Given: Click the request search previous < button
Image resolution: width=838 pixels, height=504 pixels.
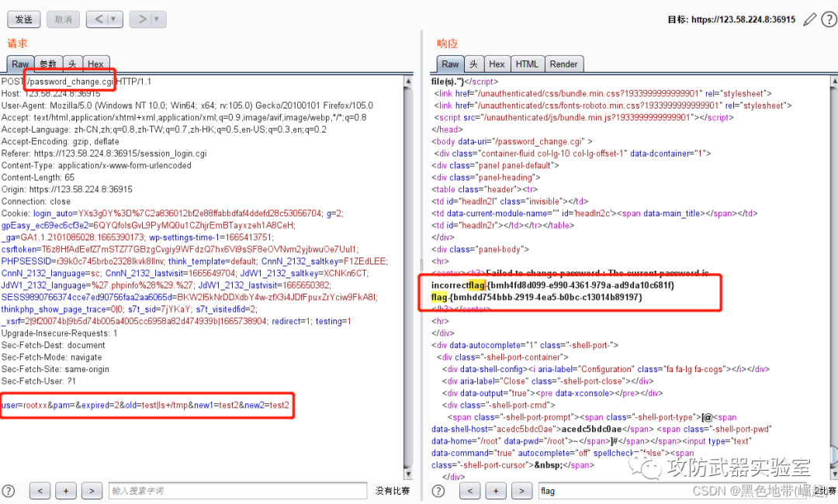Looking at the screenshot, I should (40, 491).
